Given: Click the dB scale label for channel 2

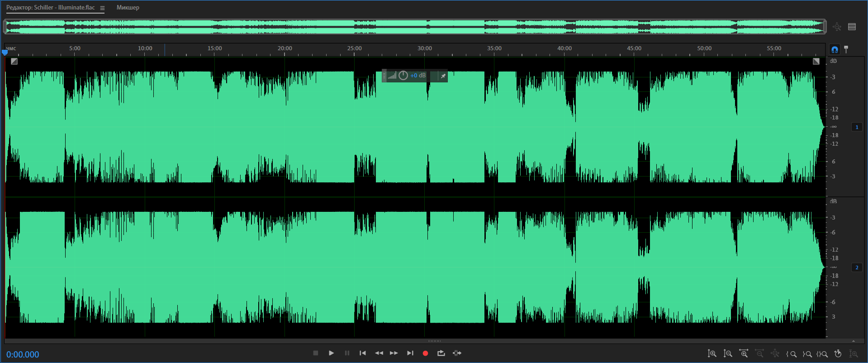Looking at the screenshot, I should pyautogui.click(x=833, y=201).
